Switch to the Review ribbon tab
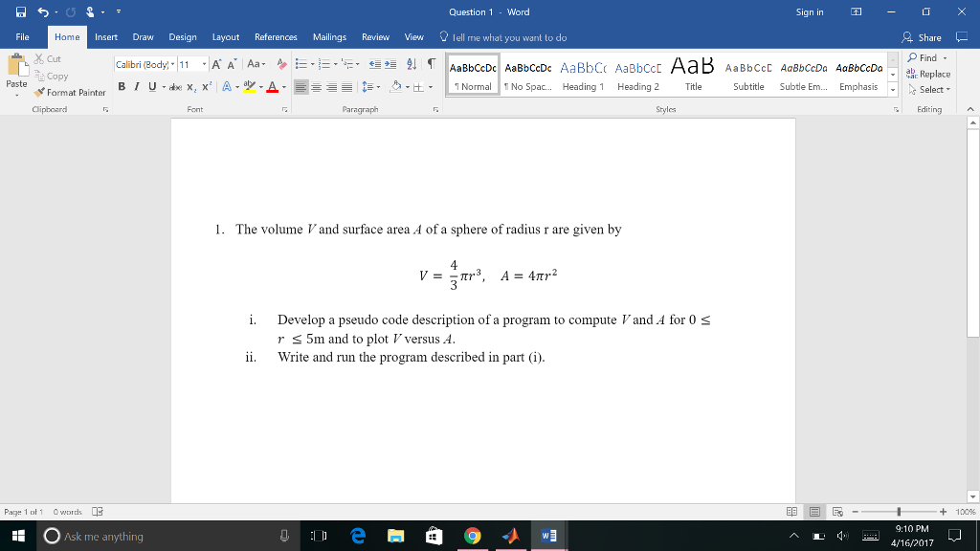The width and height of the screenshot is (980, 551). click(374, 36)
